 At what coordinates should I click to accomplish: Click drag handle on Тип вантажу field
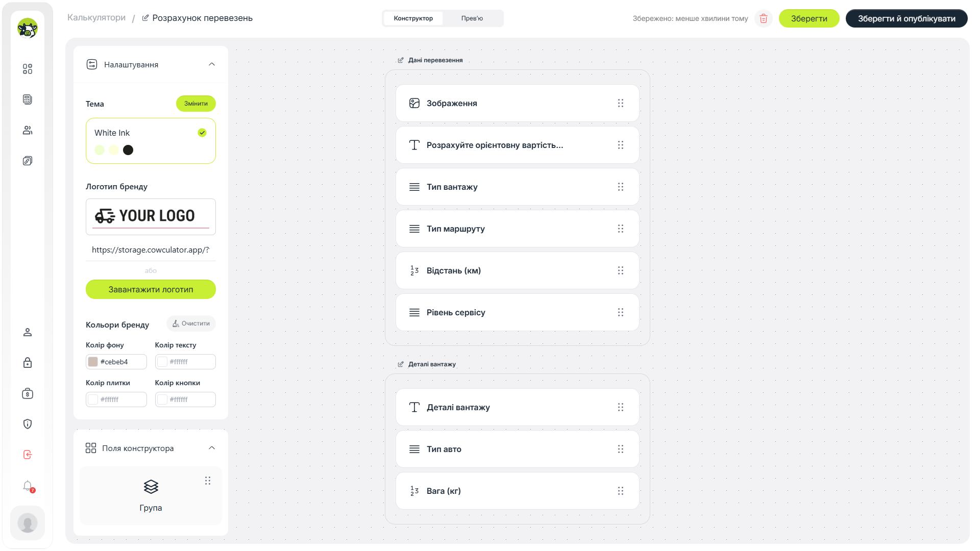click(621, 187)
